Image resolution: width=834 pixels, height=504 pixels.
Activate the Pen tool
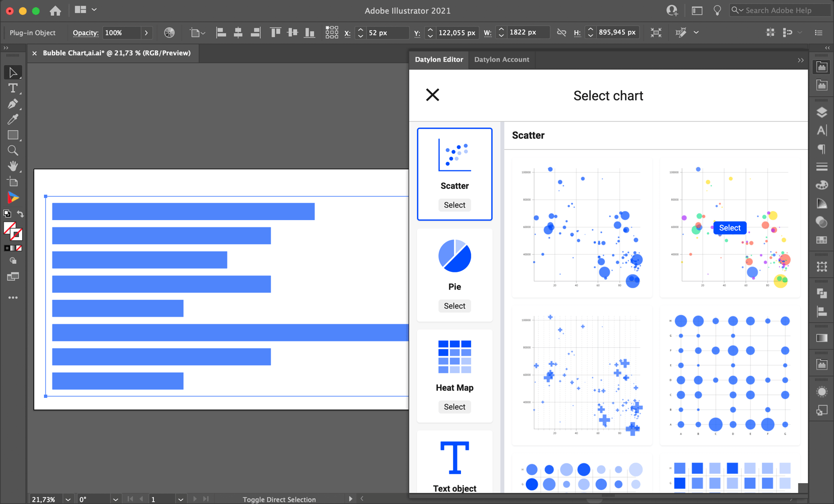click(13, 104)
